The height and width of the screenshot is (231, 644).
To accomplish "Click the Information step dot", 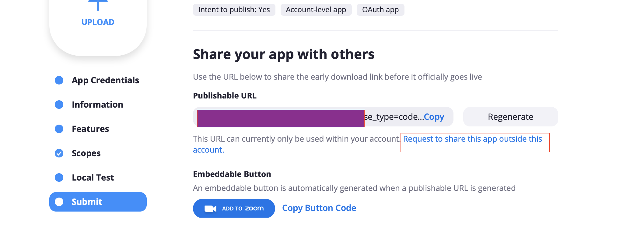I will 59,105.
